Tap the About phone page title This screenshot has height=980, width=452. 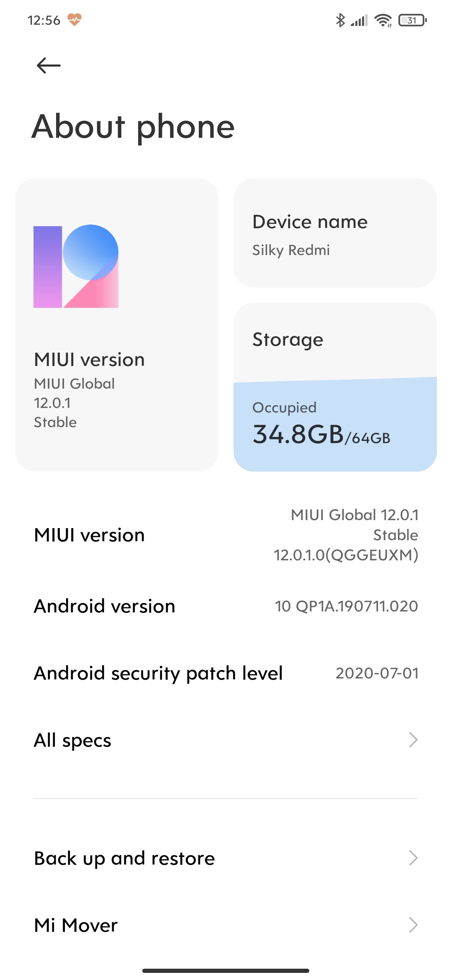133,126
